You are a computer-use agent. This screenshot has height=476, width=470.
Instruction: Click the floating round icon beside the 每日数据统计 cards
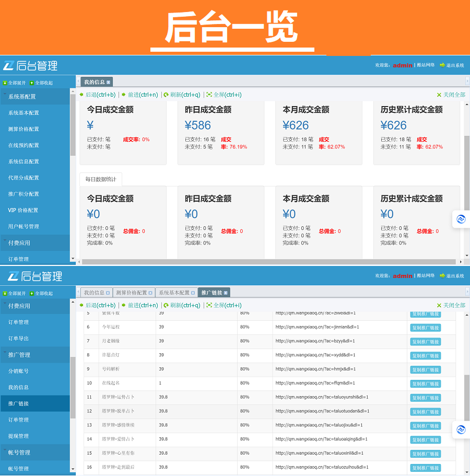point(461,219)
